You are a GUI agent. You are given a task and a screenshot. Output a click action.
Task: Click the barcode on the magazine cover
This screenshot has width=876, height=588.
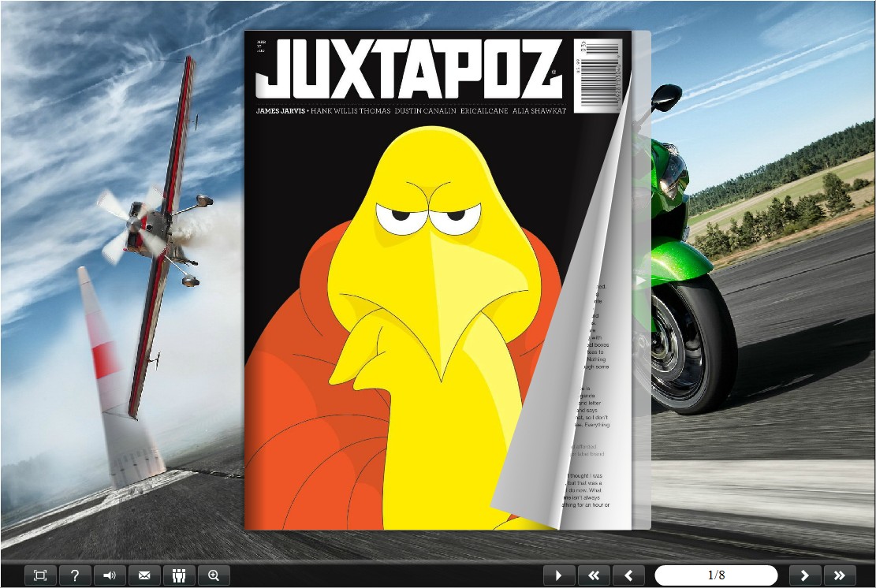[596, 75]
